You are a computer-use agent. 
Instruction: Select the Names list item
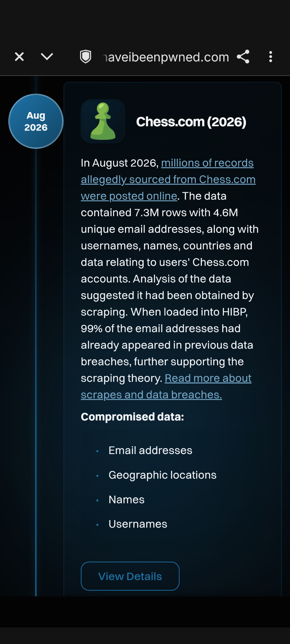127,500
